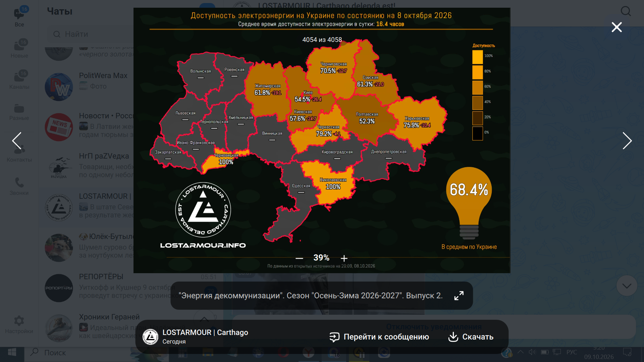The height and width of the screenshot is (362, 644).
Task: Click the viewer zoom percentage 39%
Action: (321, 258)
